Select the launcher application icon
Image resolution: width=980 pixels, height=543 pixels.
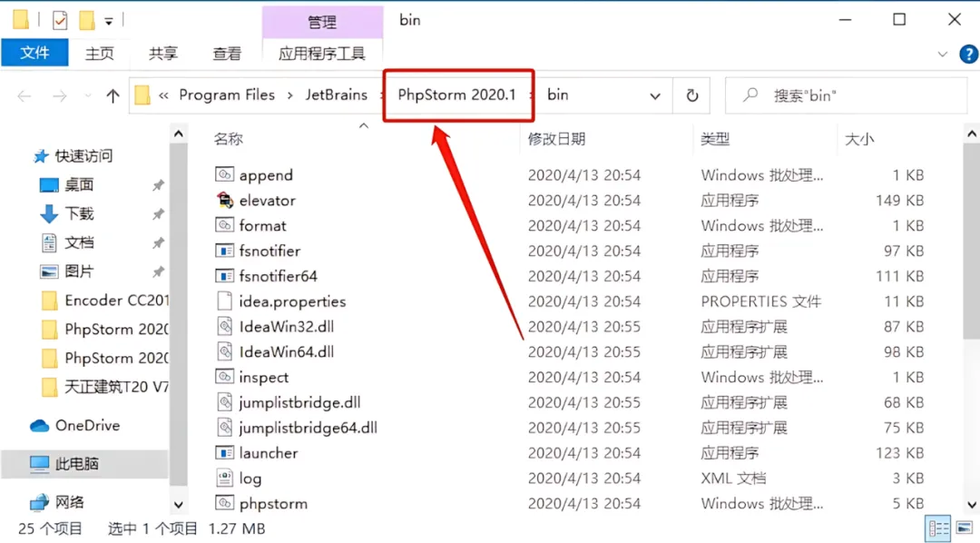[x=224, y=452]
